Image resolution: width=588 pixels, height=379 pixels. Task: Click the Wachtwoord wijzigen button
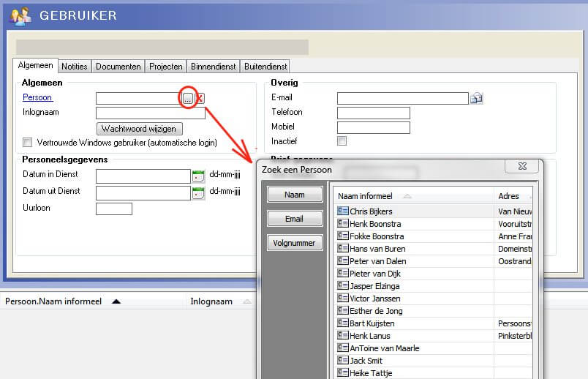point(140,129)
